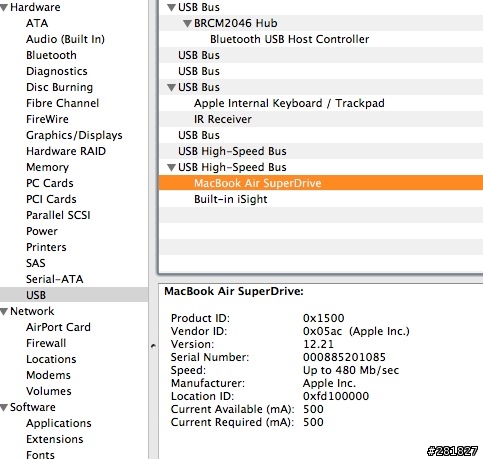Collapse the Software section triangle
Image resolution: width=483 pixels, height=459 pixels.
point(4,408)
